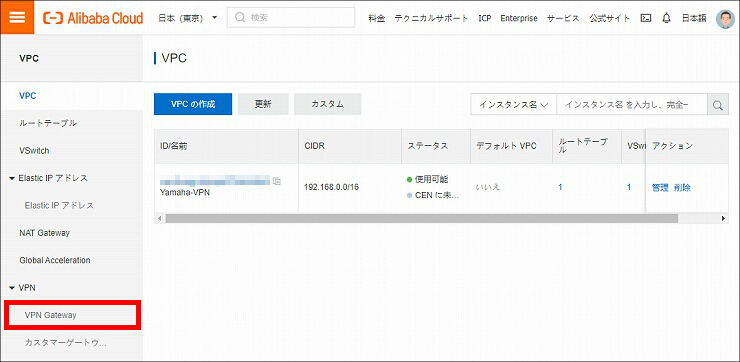Screen dimensions: 740x362
Task: Click horizontal scrollbar of VPC table
Action: [421, 219]
